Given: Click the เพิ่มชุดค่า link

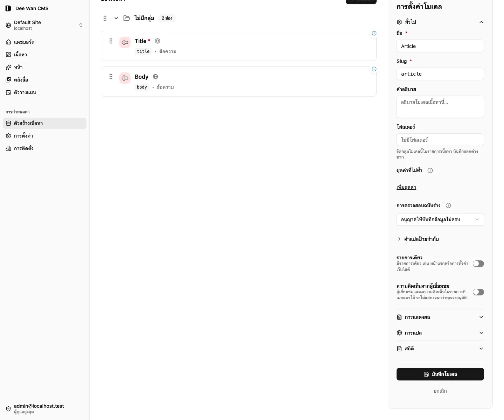Looking at the screenshot, I should 406,187.
